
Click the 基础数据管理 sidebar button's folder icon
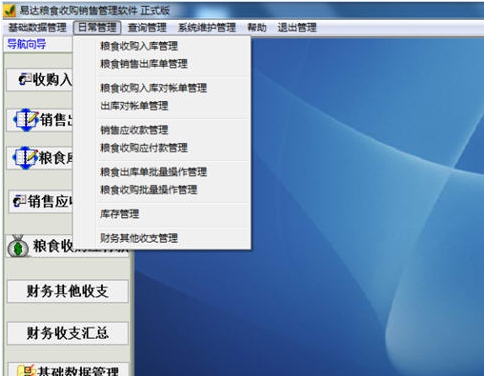[26, 370]
